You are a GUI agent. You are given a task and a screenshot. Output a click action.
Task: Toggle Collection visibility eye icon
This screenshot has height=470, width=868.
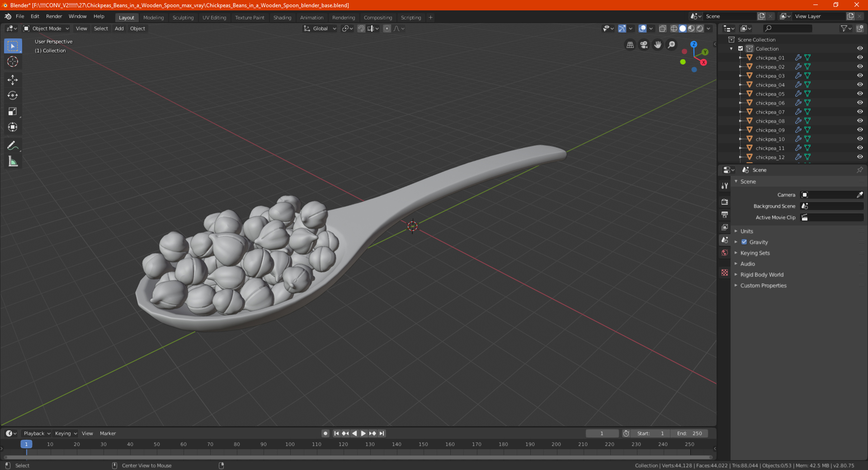click(860, 48)
